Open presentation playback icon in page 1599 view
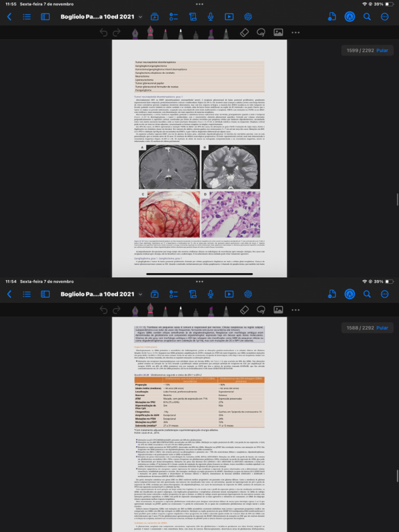The image size is (399, 532). point(229,17)
